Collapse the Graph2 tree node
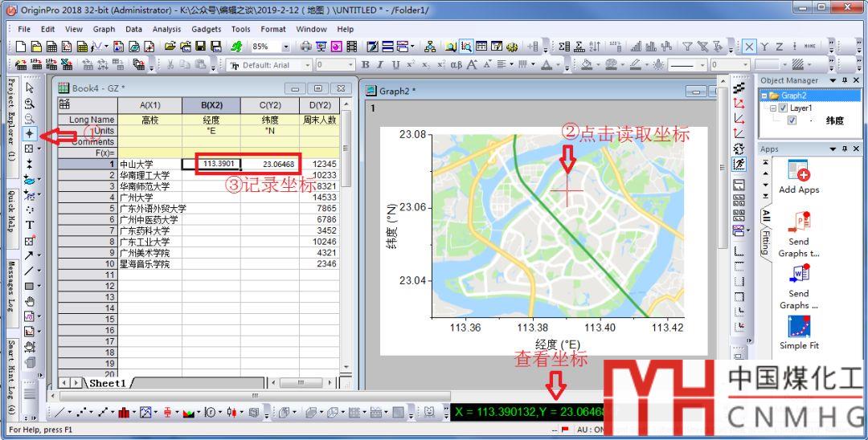Viewport: 868px width, 440px height. click(x=764, y=96)
